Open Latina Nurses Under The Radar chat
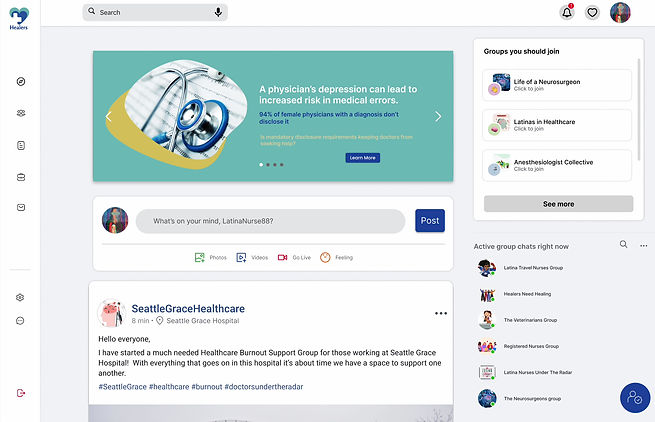The height and width of the screenshot is (422, 655). tap(525, 372)
